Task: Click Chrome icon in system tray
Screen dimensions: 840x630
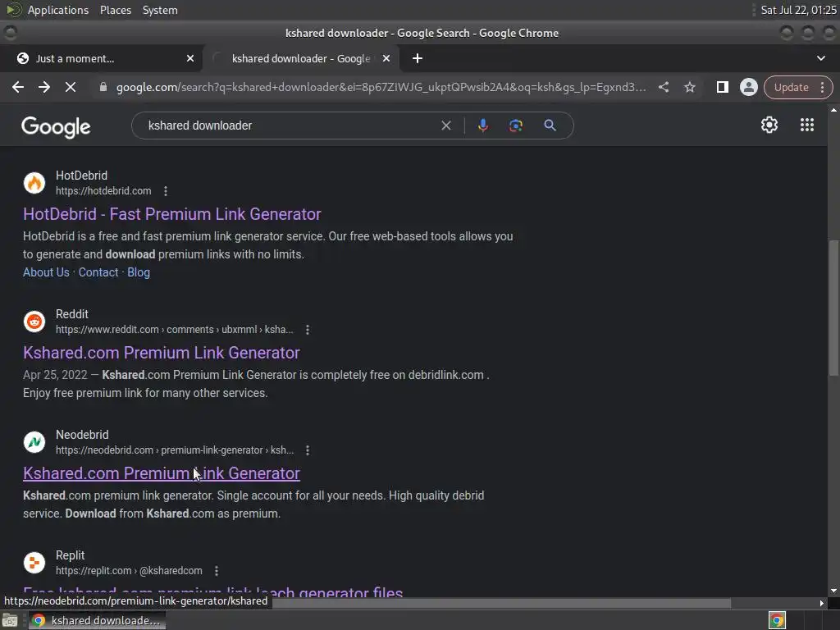Action: (x=777, y=620)
